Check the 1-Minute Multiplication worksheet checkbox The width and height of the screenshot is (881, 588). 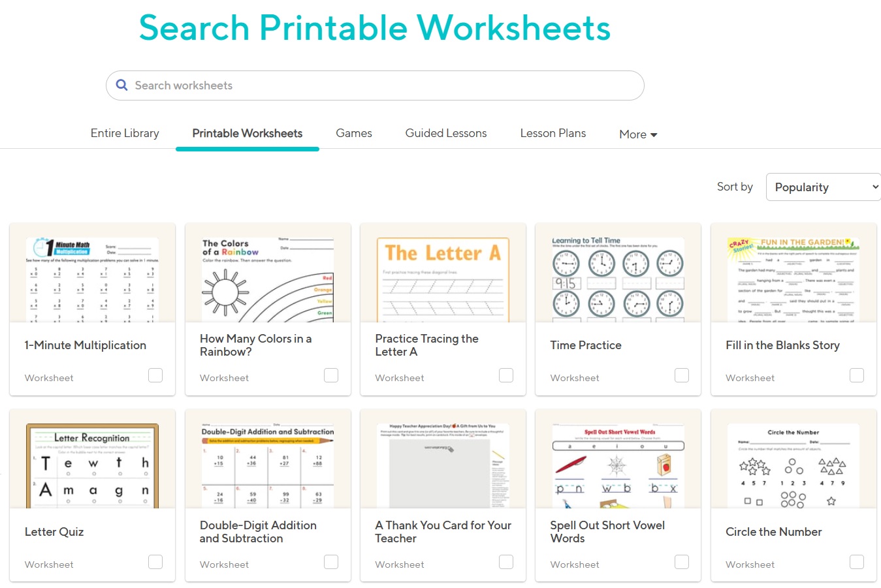[155, 375]
